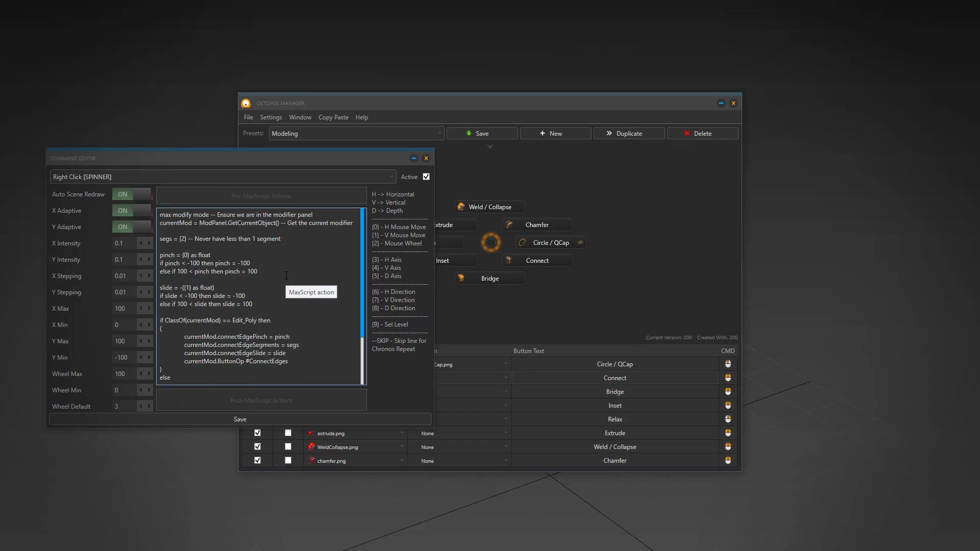This screenshot has width=980, height=551.
Task: Click the Y Min value field showing -100
Action: tap(125, 358)
